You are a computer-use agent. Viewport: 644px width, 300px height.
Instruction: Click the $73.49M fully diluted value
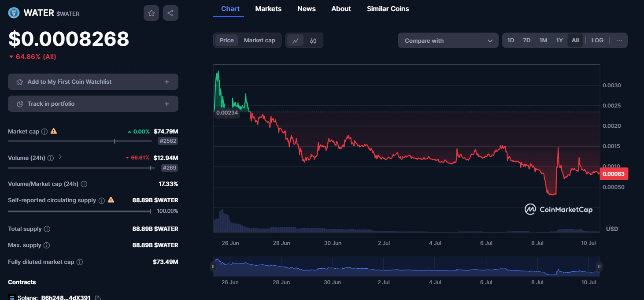click(x=166, y=262)
